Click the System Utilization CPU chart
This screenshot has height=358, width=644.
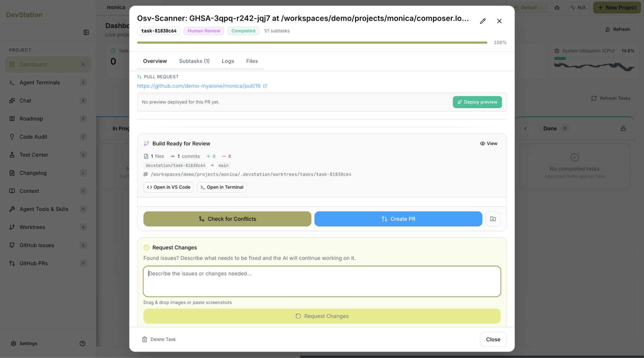click(594, 66)
